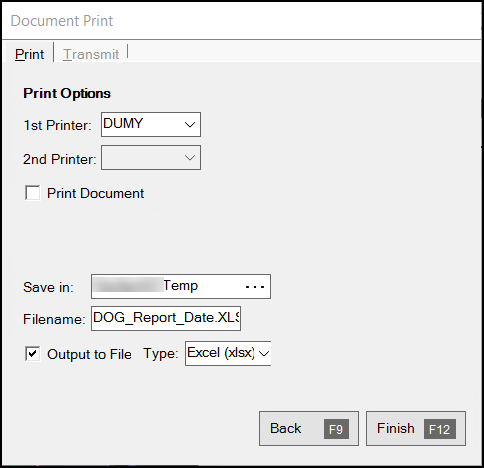Open the Type combo box showing Excel (xlsx)
The height and width of the screenshot is (468, 484).
(x=228, y=353)
